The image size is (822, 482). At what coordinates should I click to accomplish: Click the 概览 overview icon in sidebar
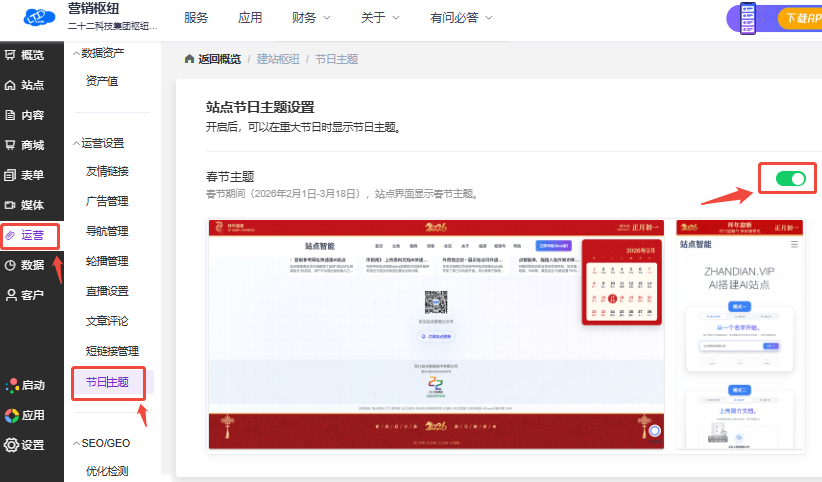11,55
